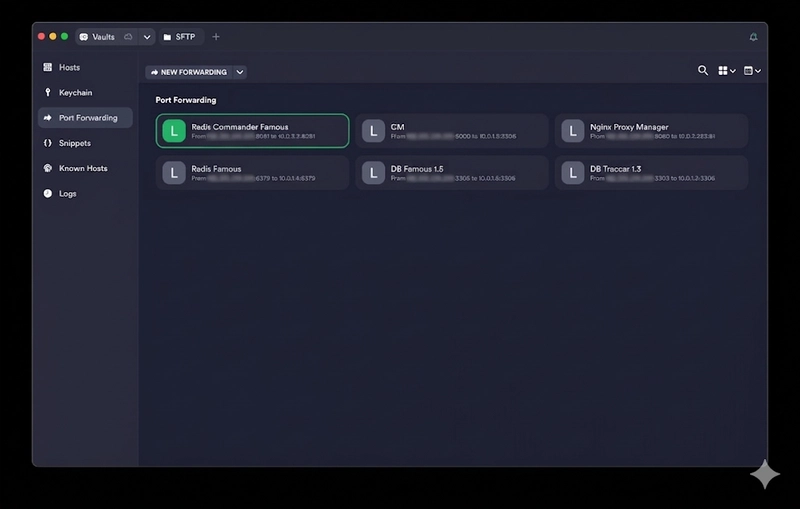
Task: Open the Keychain section
Action: tap(85, 92)
